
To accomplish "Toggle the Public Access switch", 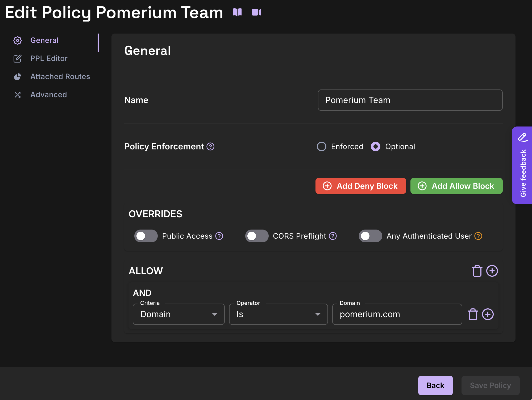I will point(146,236).
